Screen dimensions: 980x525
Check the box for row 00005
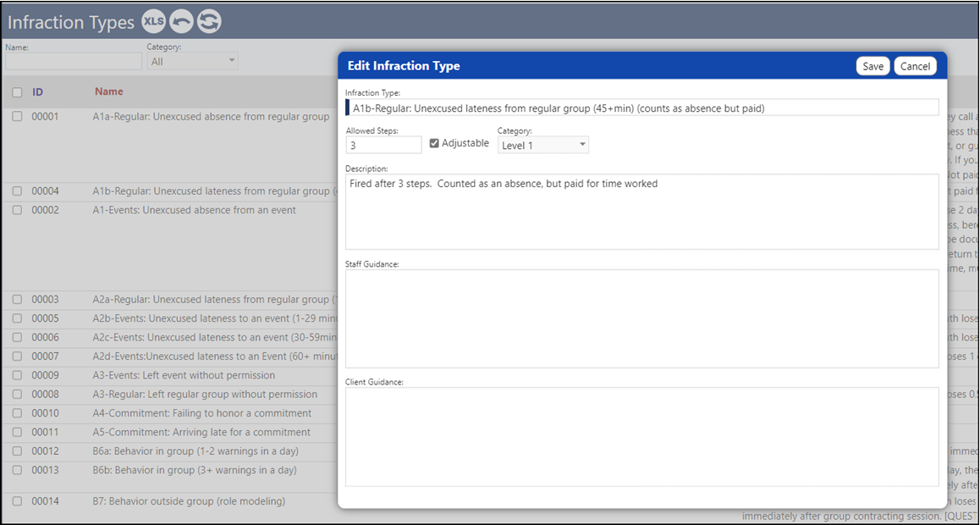coord(18,318)
